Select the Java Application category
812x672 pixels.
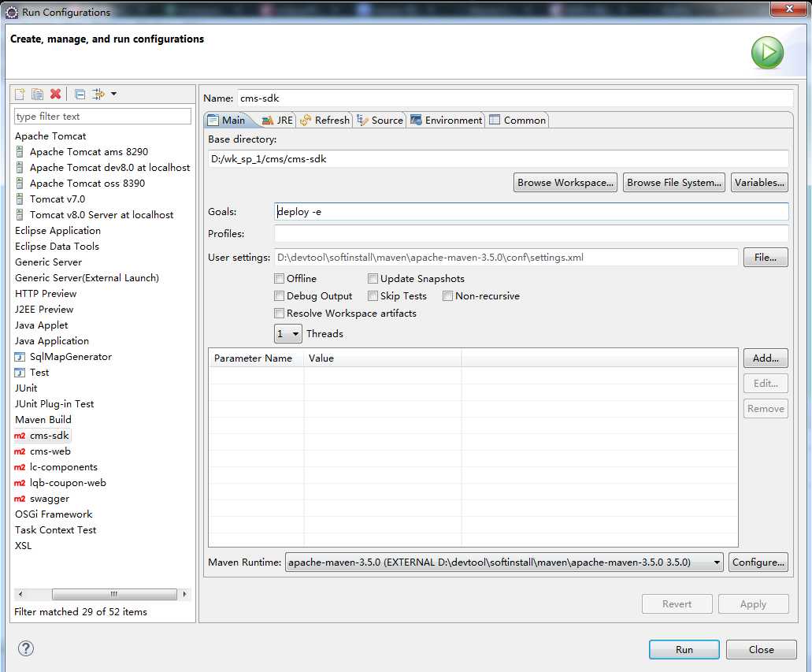point(52,341)
